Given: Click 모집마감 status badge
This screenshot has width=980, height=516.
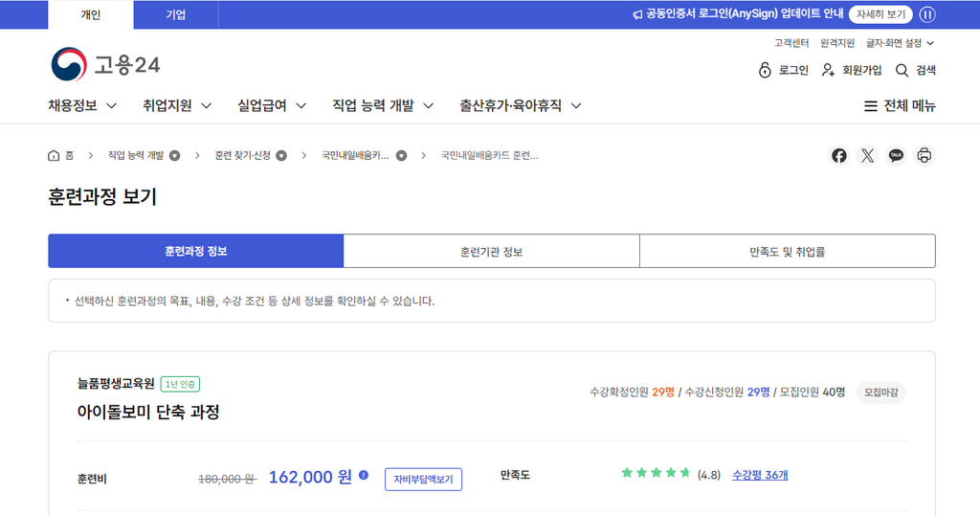Looking at the screenshot, I should click(880, 393).
